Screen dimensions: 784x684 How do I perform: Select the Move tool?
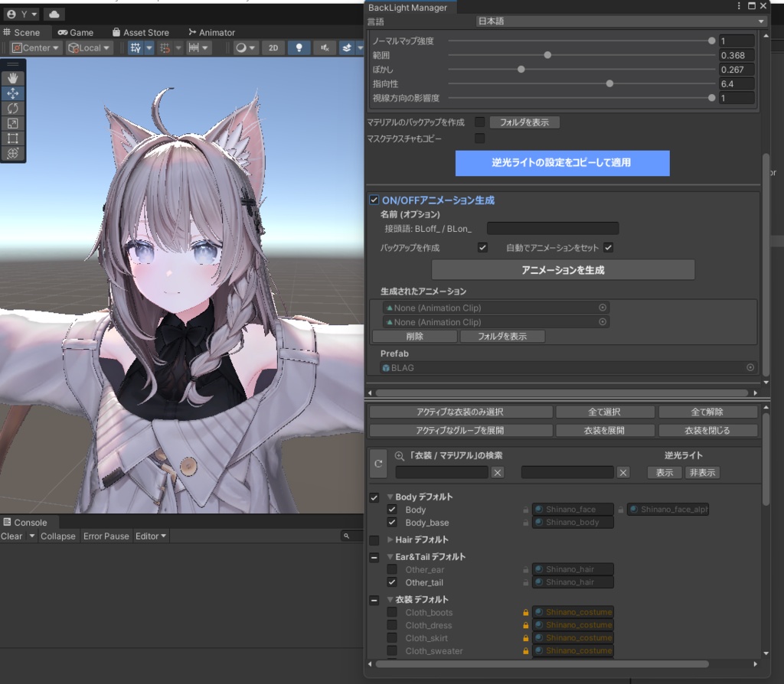(x=13, y=93)
